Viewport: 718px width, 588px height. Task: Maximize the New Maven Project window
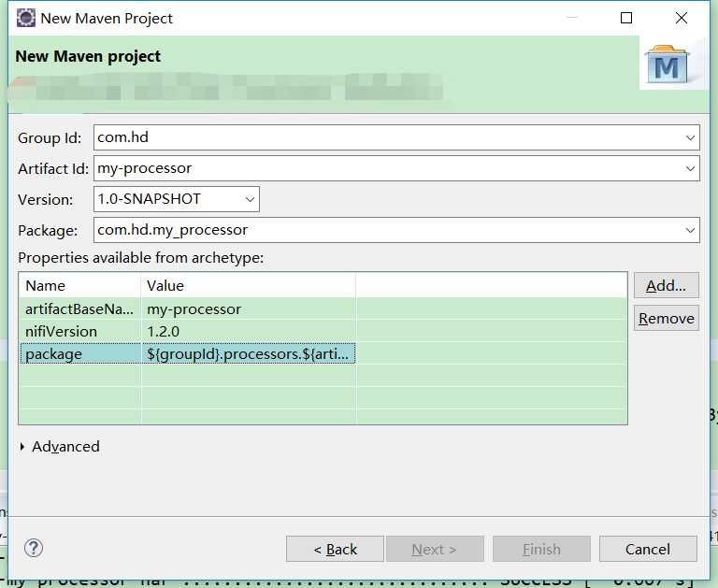click(626, 18)
